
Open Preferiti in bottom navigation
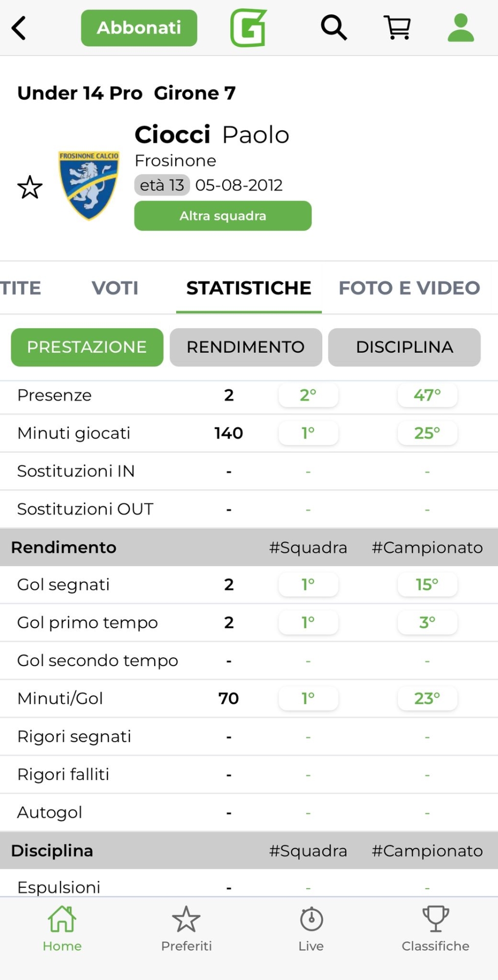(186, 929)
